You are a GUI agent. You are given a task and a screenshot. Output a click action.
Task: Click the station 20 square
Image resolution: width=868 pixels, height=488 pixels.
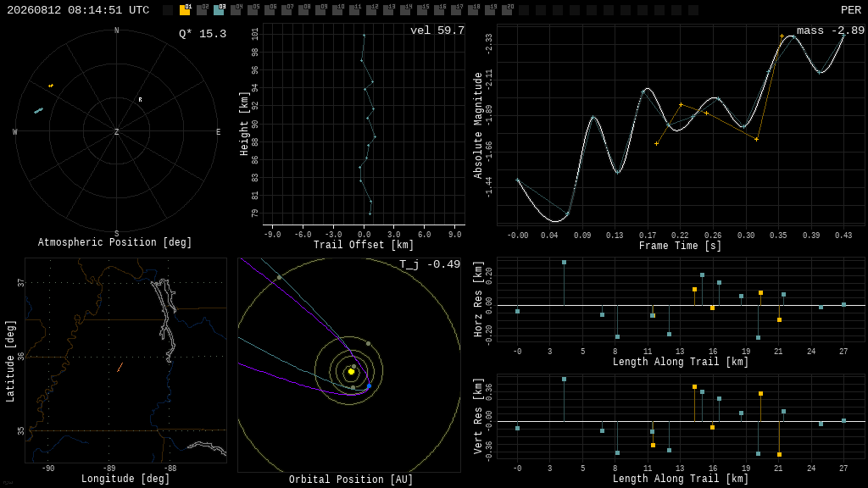507,10
